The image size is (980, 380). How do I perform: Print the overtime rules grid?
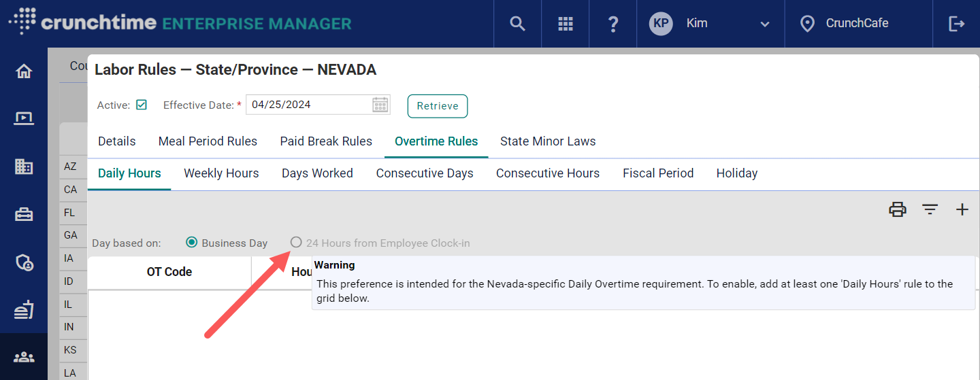(898, 209)
